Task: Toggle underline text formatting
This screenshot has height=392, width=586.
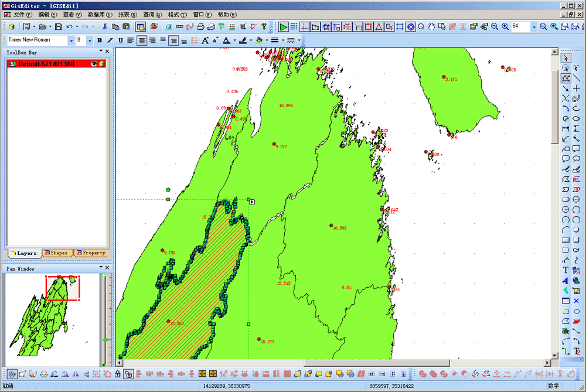Action: click(120, 40)
